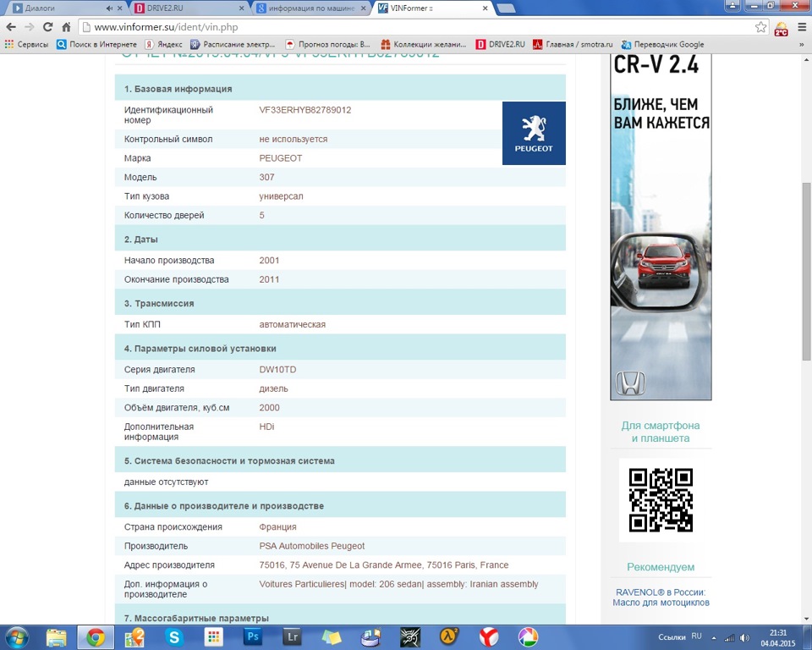
Task: Click the Iranian assembly additional info text
Action: tap(398, 584)
